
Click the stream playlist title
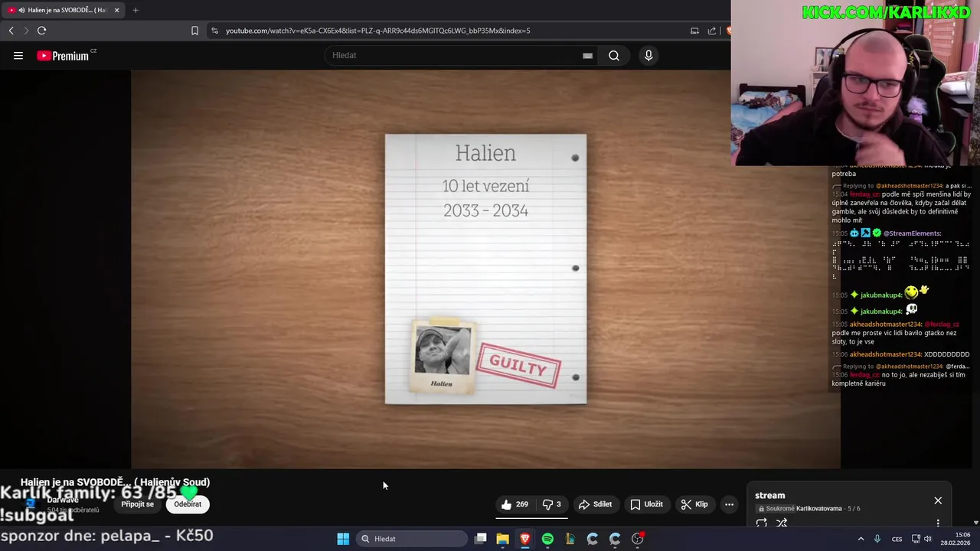[769, 496]
